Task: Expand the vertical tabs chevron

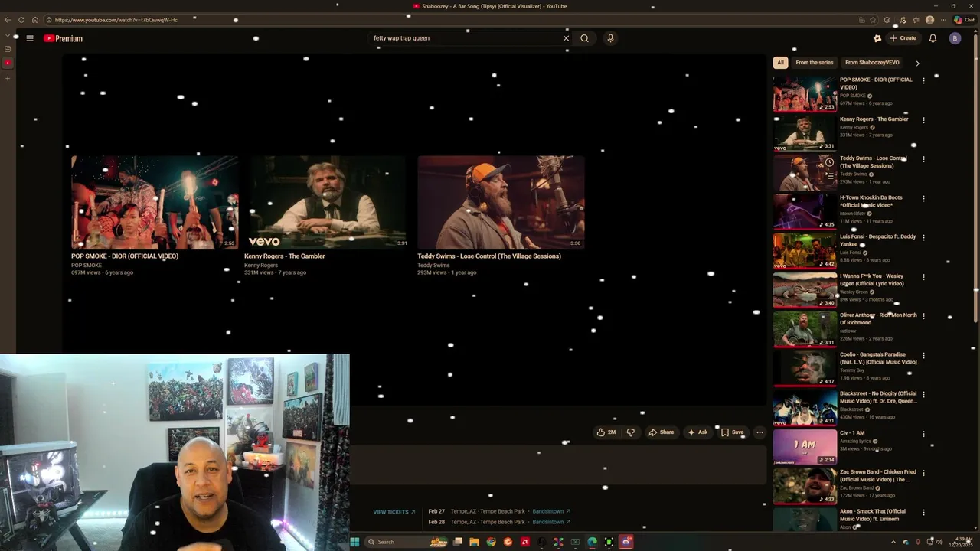Action: point(8,35)
